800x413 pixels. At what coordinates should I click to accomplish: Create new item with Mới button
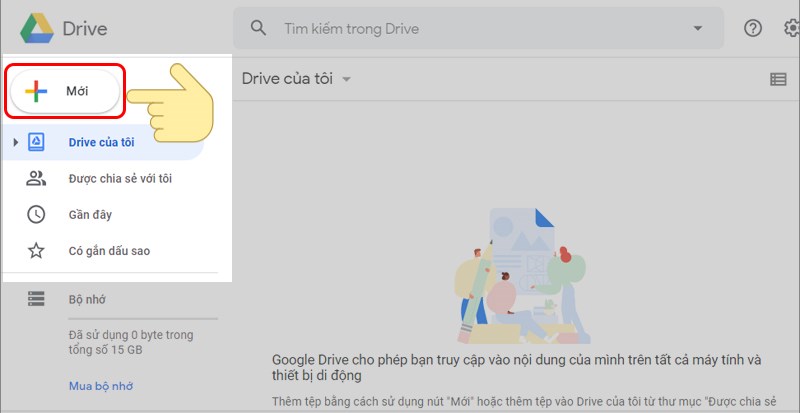(65, 91)
